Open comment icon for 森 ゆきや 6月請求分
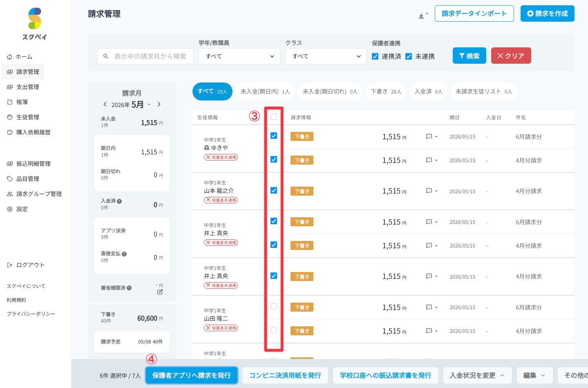The width and height of the screenshot is (588, 388). point(429,136)
